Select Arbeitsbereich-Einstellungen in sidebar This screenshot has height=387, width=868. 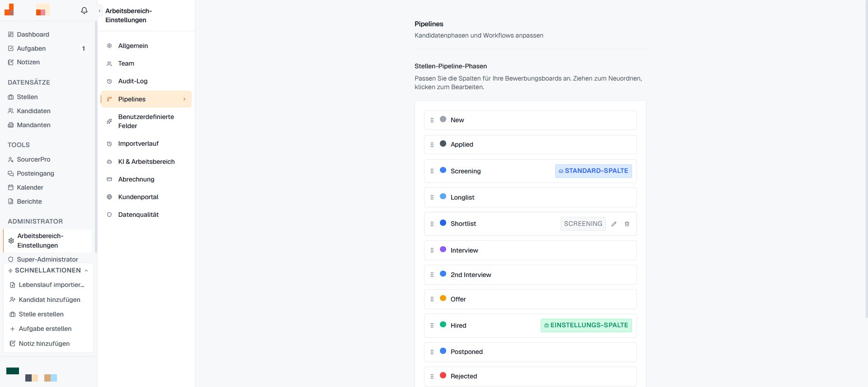coord(47,240)
